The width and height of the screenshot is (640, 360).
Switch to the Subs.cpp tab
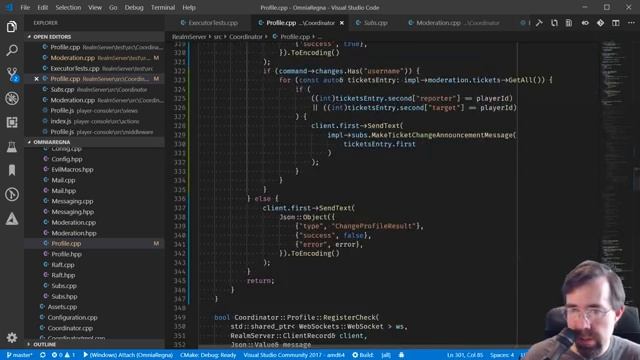(371, 23)
